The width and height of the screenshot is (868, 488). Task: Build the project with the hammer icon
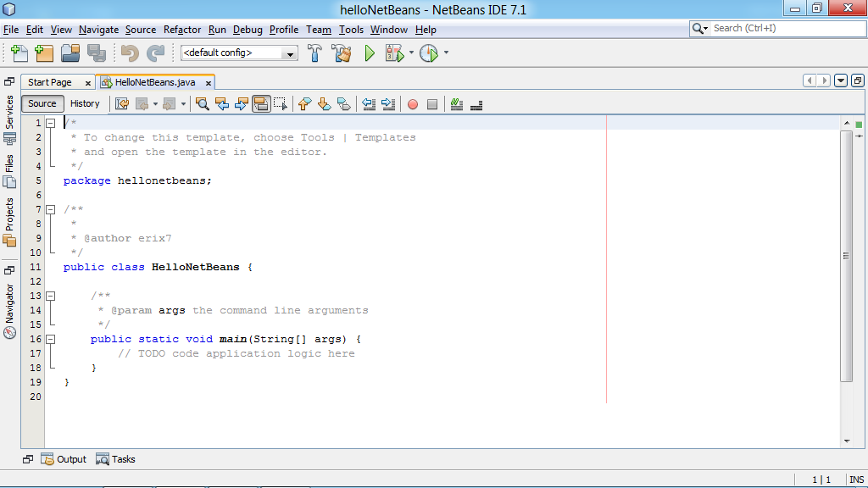tap(314, 53)
